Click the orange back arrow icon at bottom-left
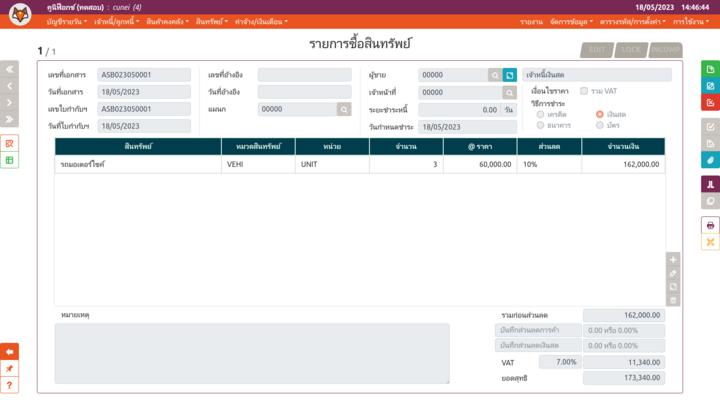The height and width of the screenshot is (405, 720). [x=10, y=351]
